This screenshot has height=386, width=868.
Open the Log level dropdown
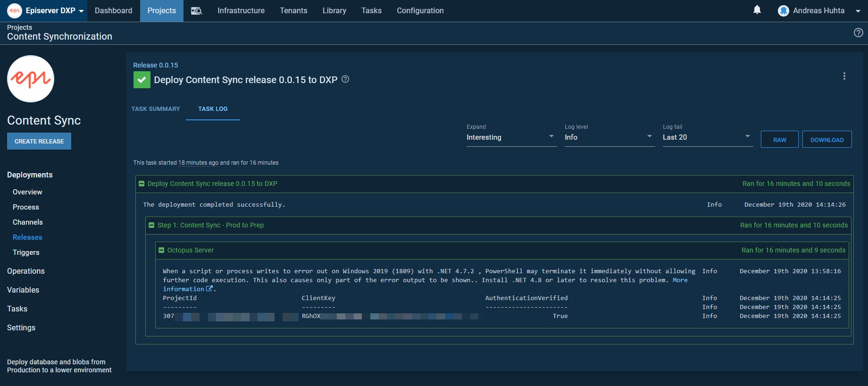click(x=609, y=137)
